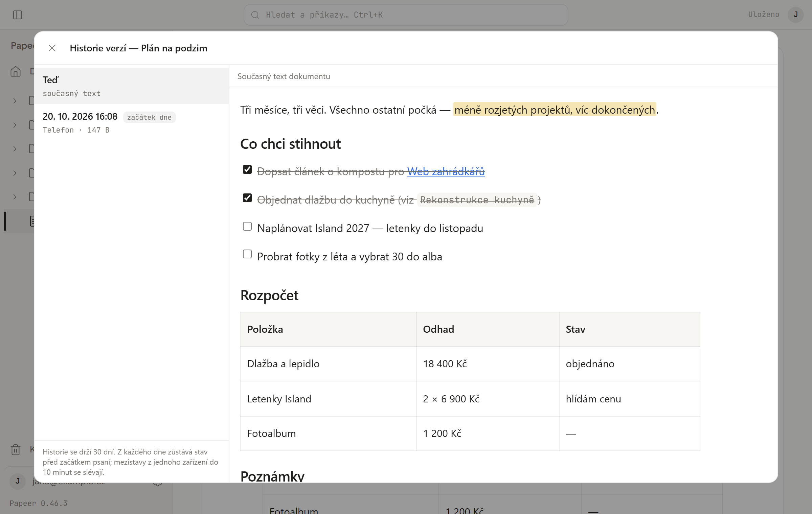Expand the bottommost sidebar tree chevron
812x514 pixels.
click(x=15, y=197)
